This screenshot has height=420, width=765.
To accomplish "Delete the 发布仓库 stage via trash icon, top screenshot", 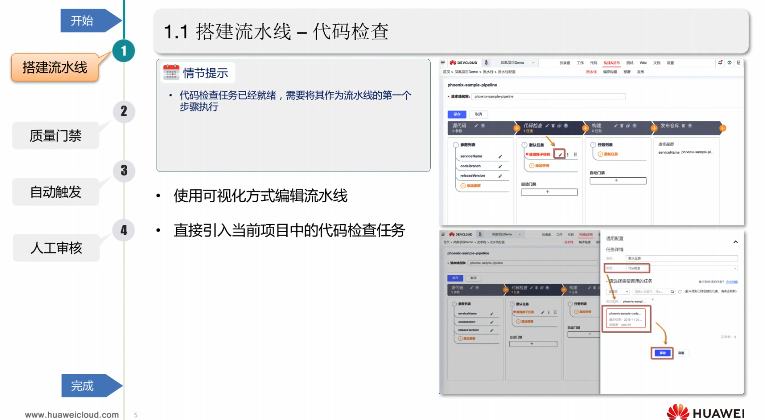I will pyautogui.click(x=684, y=126).
